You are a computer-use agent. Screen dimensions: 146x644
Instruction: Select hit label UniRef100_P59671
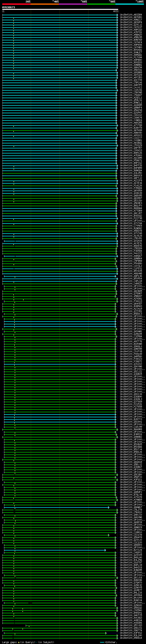click(131, 161)
